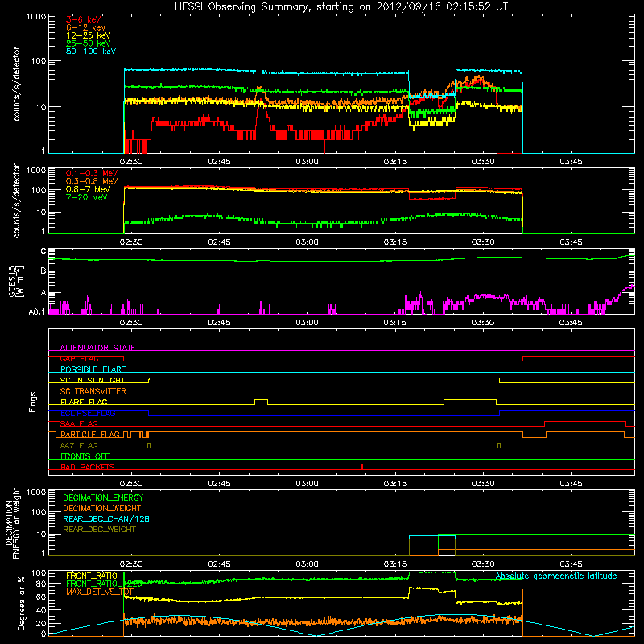Click the 'DECIMATION ENERGY or weight' axis title

(x=12, y=522)
